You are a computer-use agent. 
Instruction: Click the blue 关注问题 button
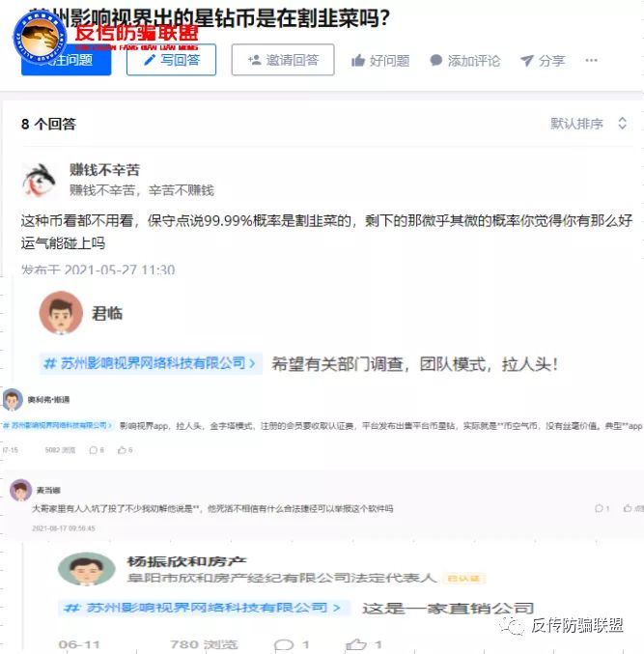tap(67, 60)
